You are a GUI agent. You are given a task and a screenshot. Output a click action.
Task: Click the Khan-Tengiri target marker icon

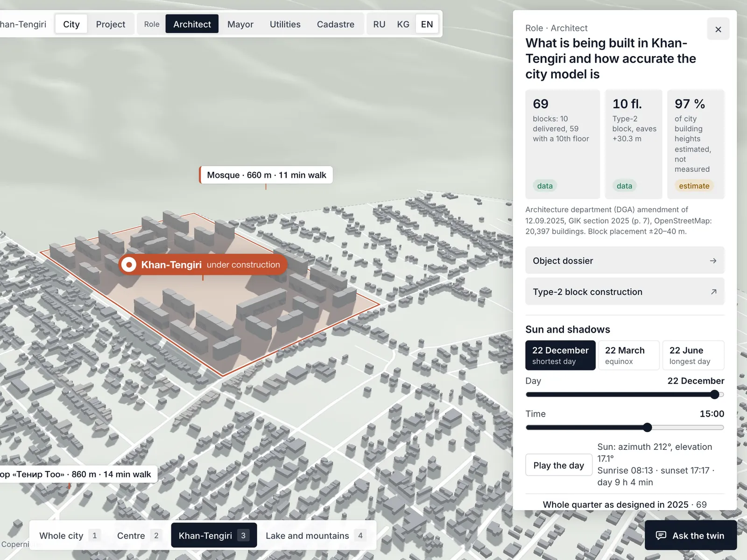tap(129, 265)
